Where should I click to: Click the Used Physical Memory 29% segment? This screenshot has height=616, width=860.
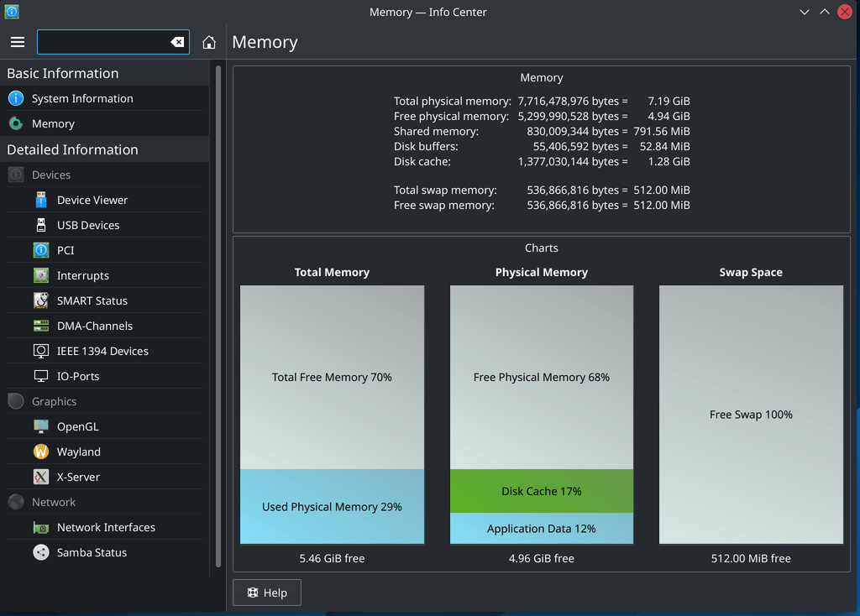point(332,507)
